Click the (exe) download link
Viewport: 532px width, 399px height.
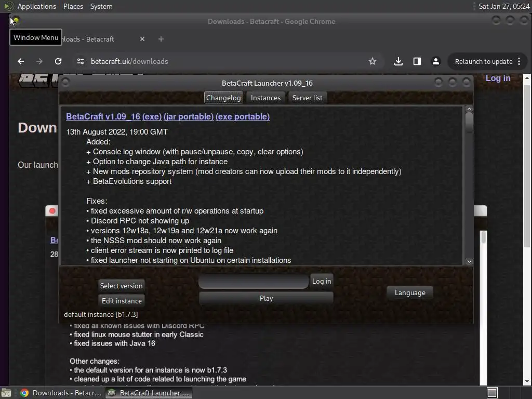[x=152, y=116]
